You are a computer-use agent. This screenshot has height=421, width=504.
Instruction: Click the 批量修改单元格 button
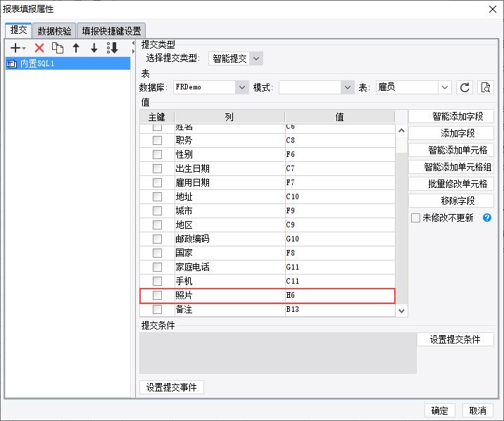451,184
